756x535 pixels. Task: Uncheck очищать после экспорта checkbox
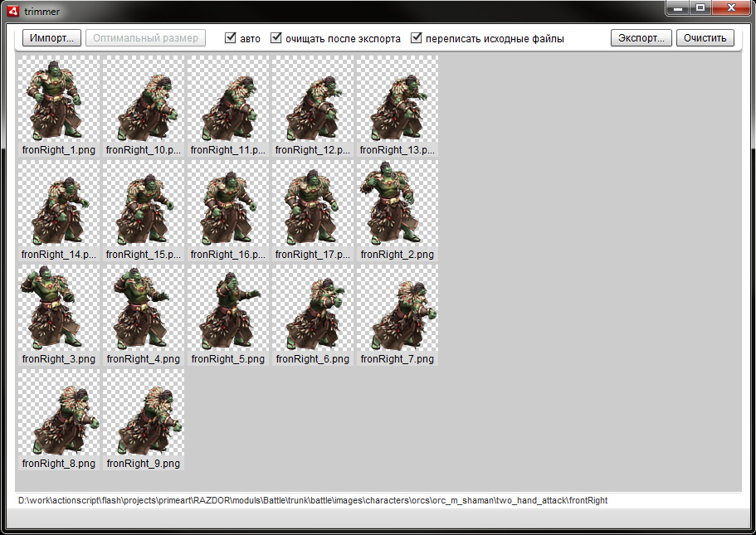(276, 37)
